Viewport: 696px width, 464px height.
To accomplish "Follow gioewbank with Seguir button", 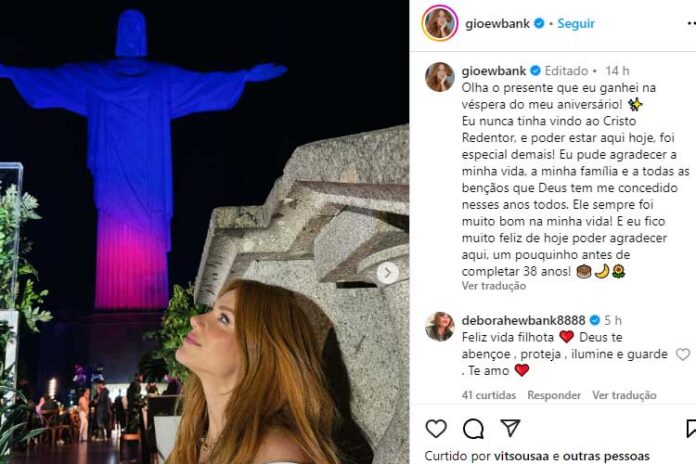I will click(x=576, y=23).
